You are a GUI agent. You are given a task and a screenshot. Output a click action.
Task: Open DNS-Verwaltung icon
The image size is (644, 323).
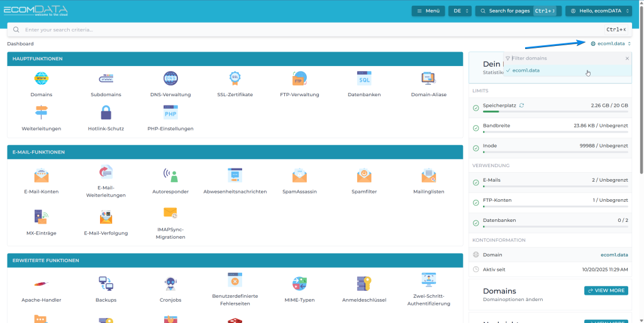(170, 79)
